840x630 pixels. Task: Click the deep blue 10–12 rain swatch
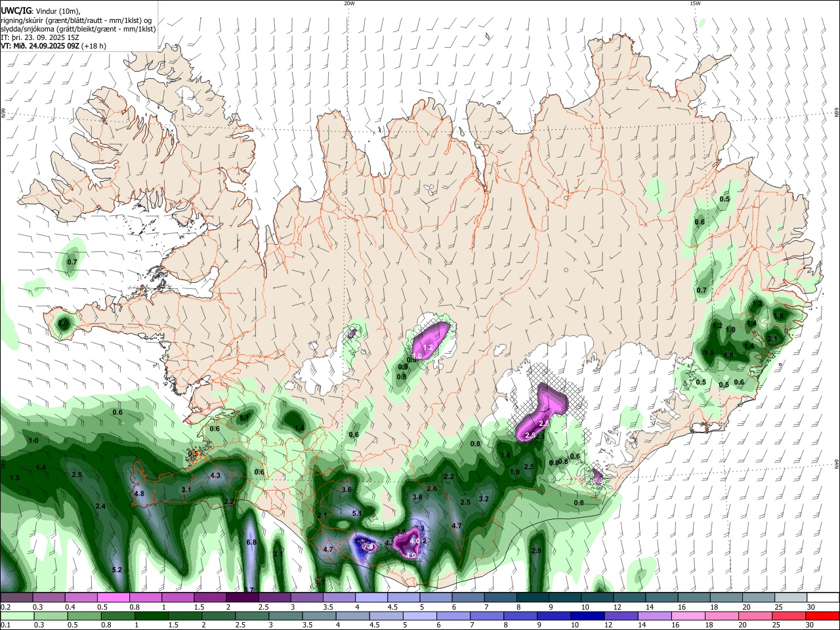(x=588, y=616)
